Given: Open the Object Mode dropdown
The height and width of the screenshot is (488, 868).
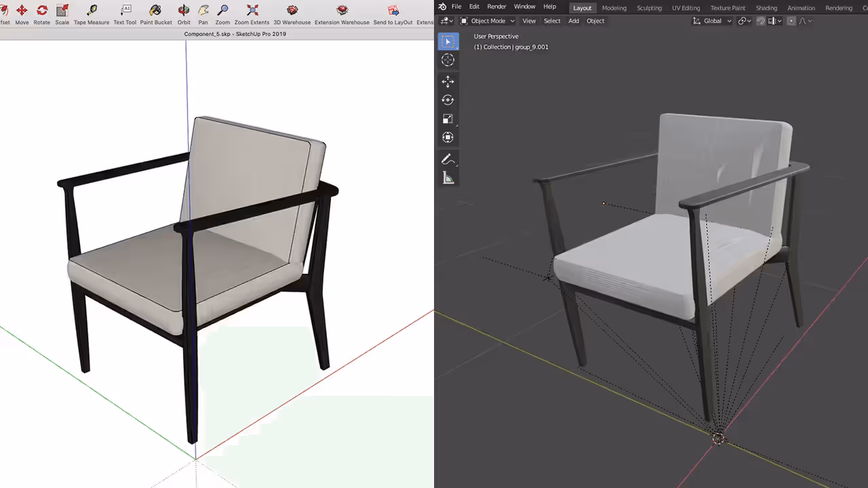Looking at the screenshot, I should coord(487,21).
